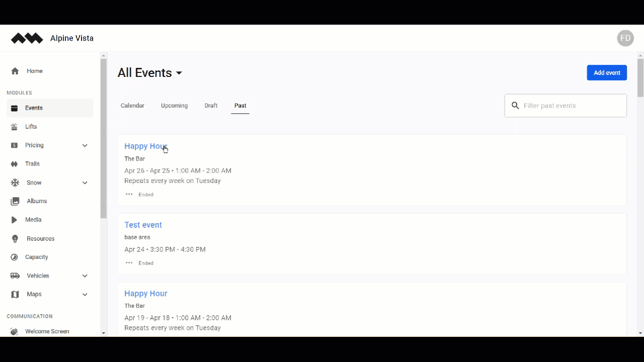Click the sidebar scrollbar up arrow

[103, 55]
